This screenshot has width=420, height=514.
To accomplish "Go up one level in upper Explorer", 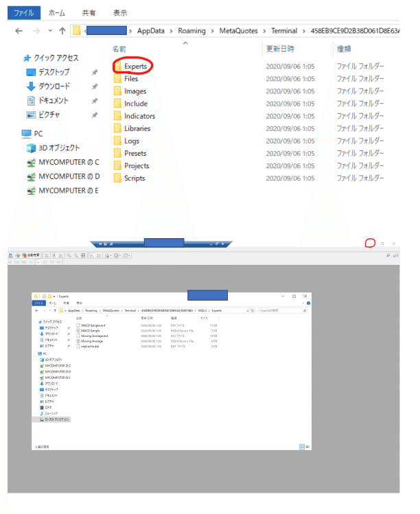I will pos(62,31).
